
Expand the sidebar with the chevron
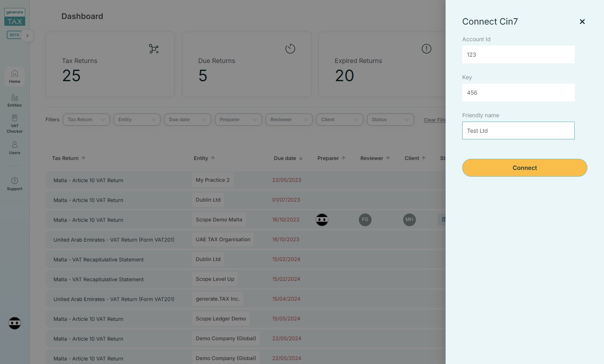coord(27,36)
